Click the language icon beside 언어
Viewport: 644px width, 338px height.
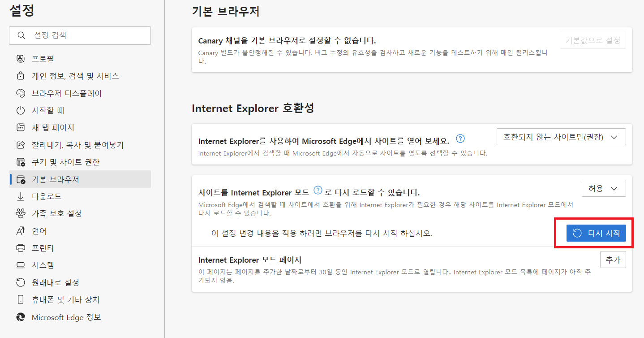[x=21, y=231]
